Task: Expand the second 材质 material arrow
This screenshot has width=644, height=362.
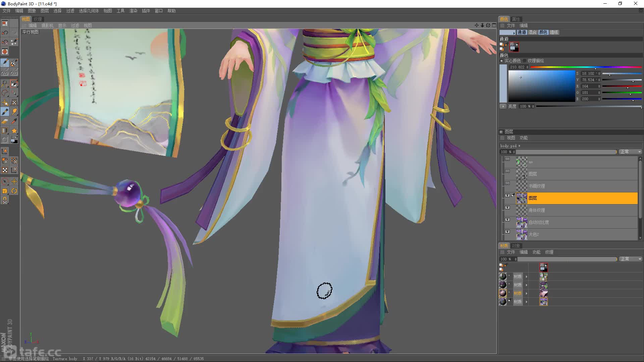Action: click(x=527, y=285)
